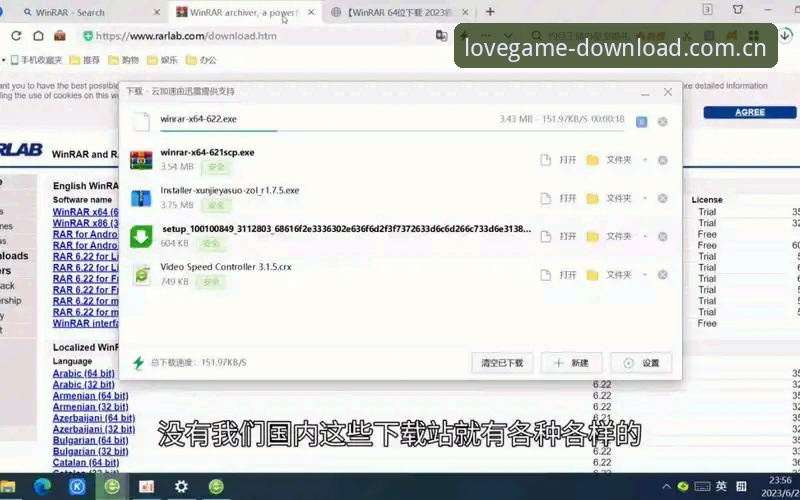The width and height of the screenshot is (800, 500).
Task: Switch input method 英 indicator
Action: pos(721,486)
